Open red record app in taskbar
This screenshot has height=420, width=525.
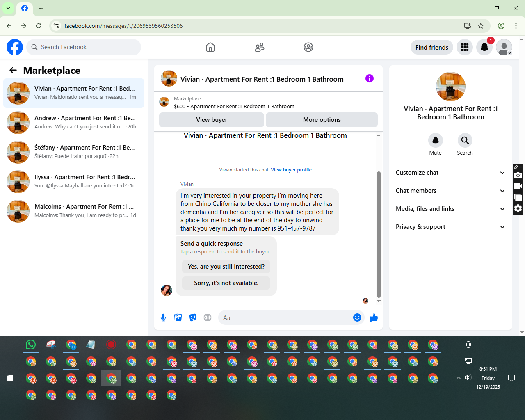click(x=111, y=345)
